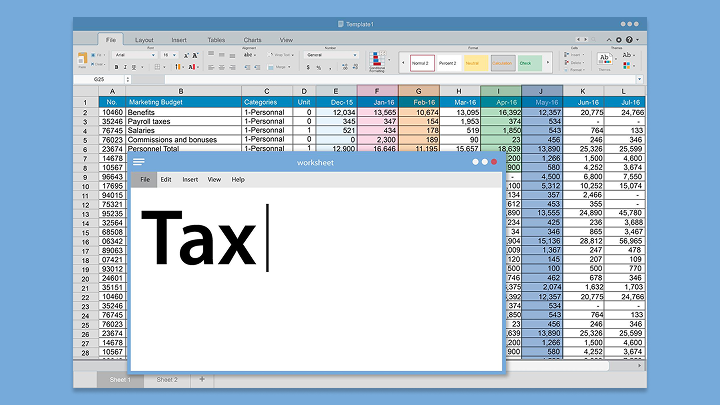The image size is (720, 405).
Task: Apply the Calculation cell style
Action: click(502, 63)
